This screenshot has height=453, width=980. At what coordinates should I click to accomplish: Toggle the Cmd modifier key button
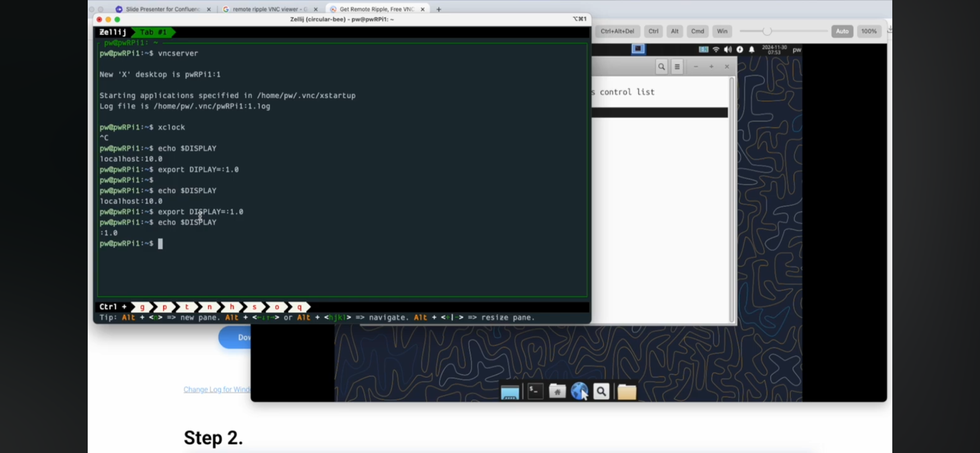coord(698,31)
